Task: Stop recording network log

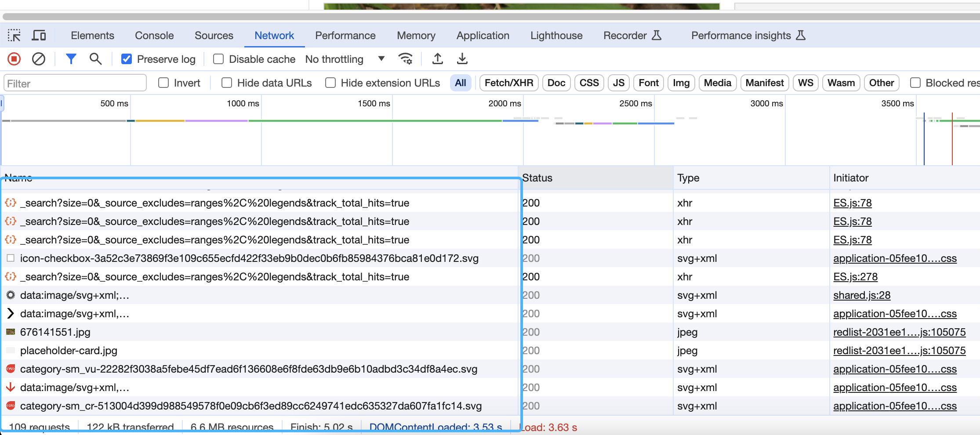Action: tap(14, 59)
